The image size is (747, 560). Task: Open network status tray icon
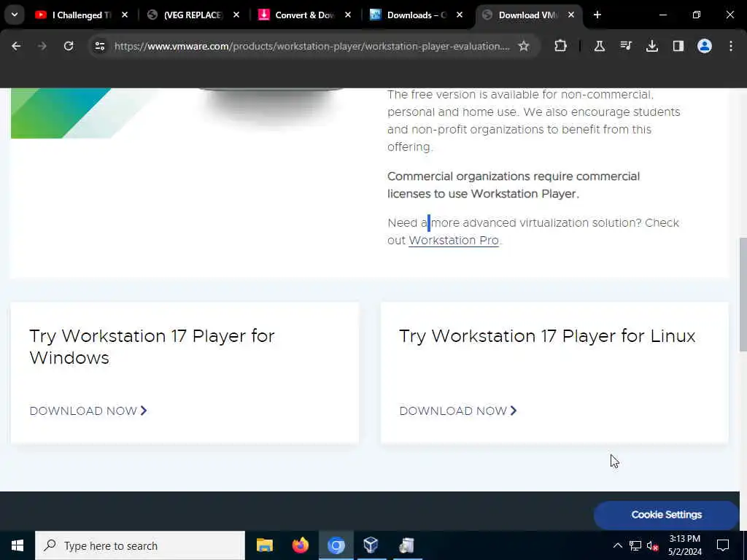pos(635,545)
